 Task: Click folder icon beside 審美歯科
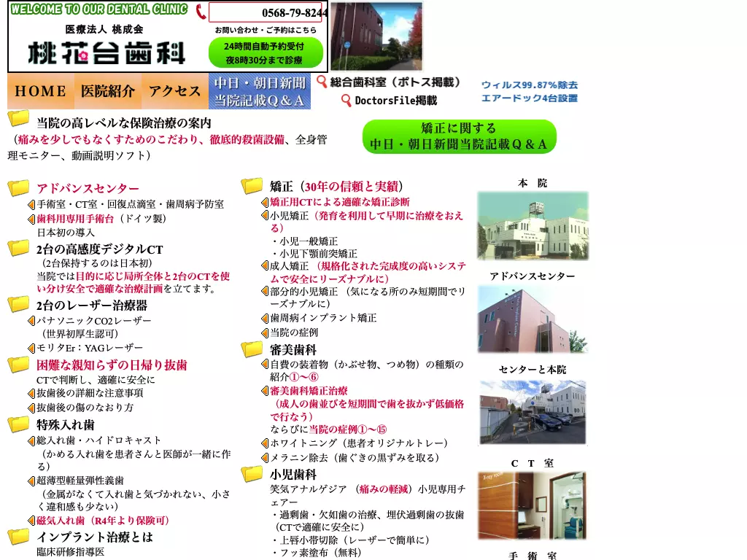252,349
